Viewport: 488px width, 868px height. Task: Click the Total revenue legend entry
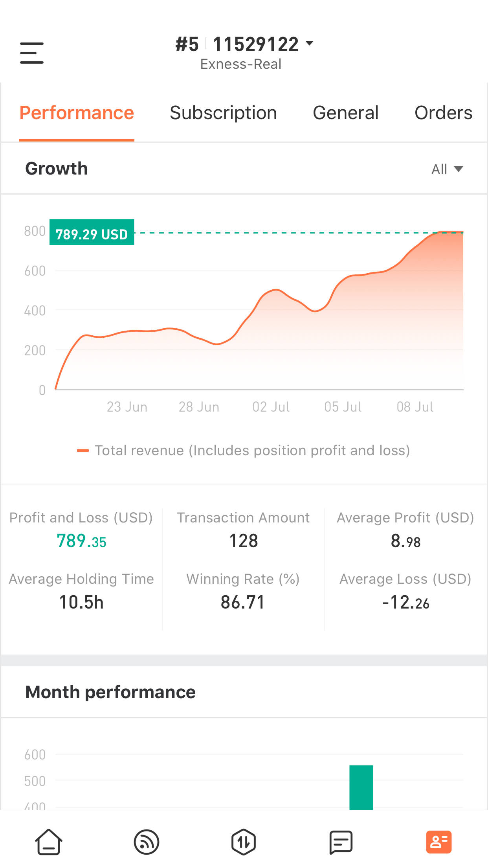[244, 451]
